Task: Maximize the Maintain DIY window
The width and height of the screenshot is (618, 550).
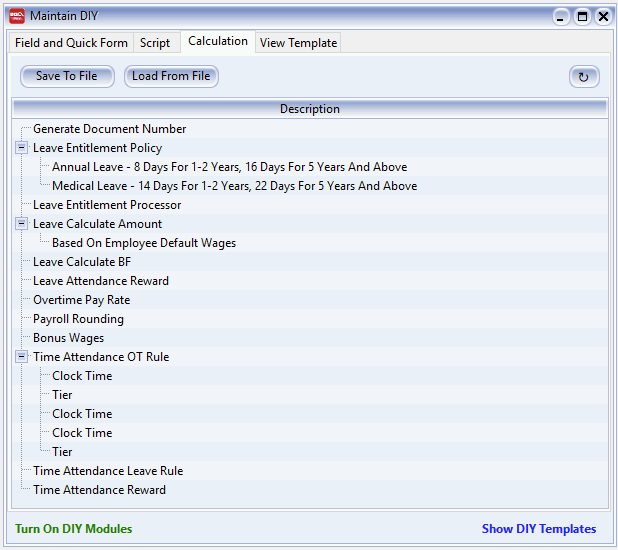Action: point(582,17)
